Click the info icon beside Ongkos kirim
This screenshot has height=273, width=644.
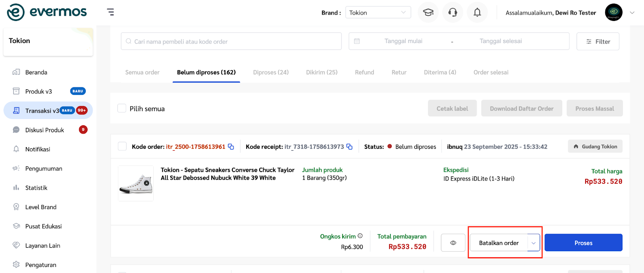click(360, 236)
